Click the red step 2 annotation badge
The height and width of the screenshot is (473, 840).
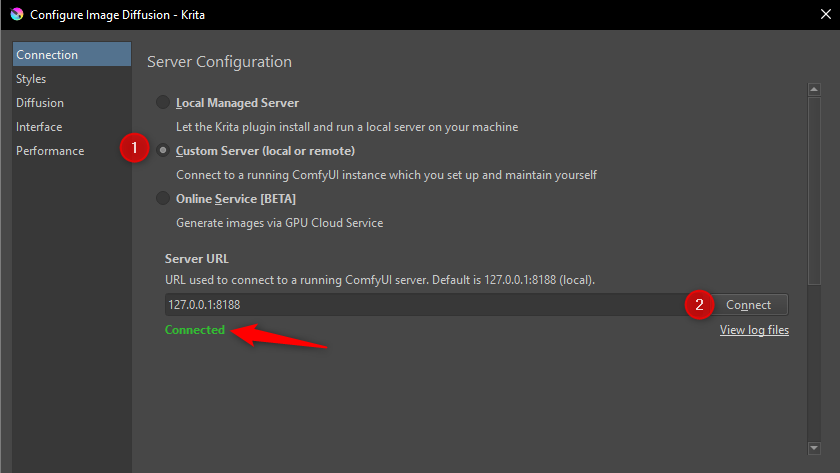coord(699,305)
